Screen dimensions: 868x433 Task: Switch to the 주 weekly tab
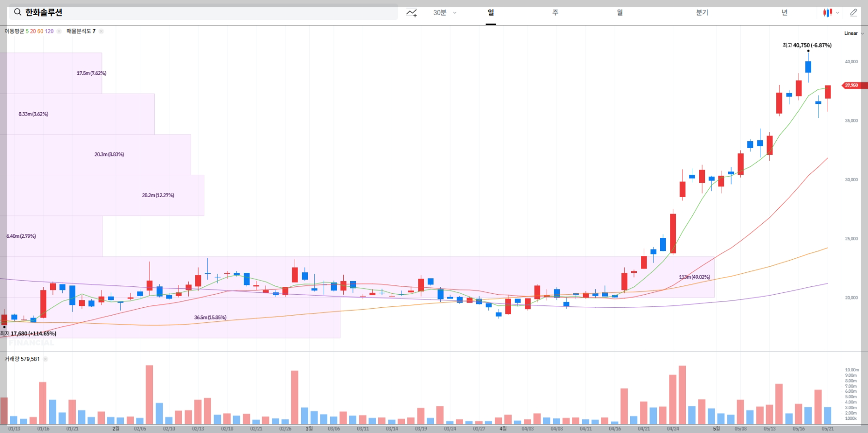click(555, 13)
